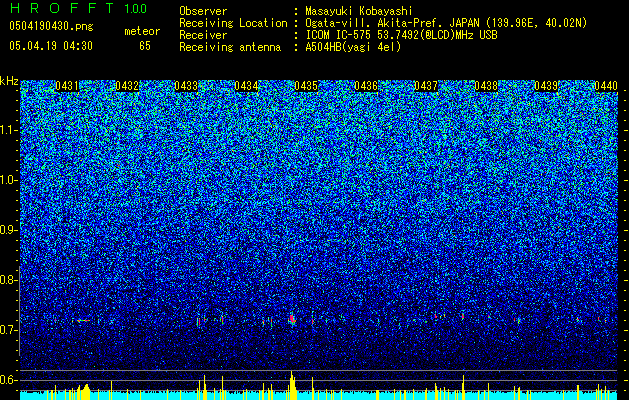Click the Receiving Location label

[x=233, y=23]
